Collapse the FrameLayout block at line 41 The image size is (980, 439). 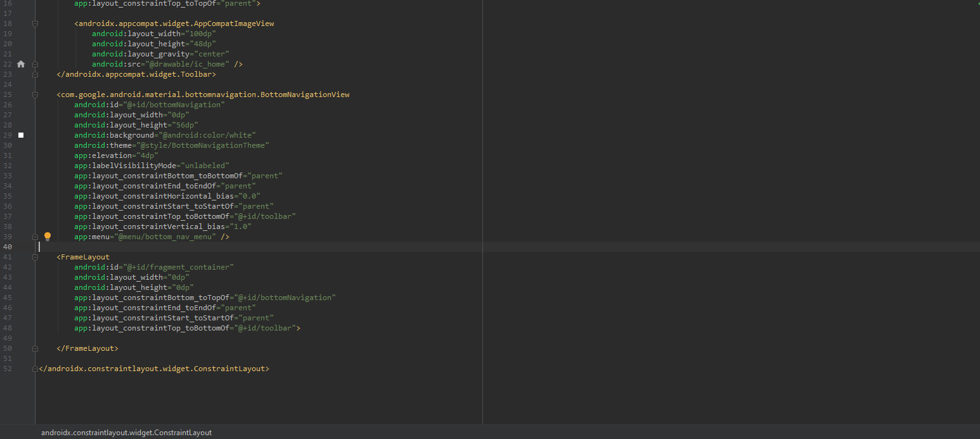point(35,257)
